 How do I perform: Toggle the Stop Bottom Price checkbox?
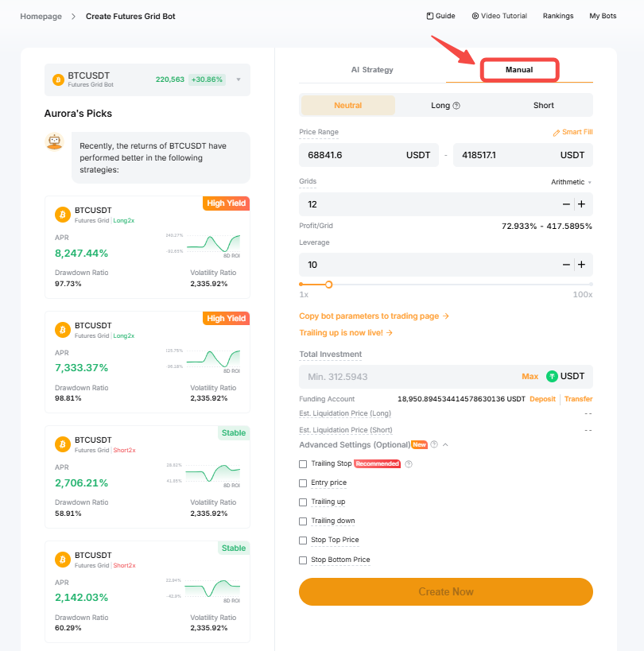click(303, 560)
